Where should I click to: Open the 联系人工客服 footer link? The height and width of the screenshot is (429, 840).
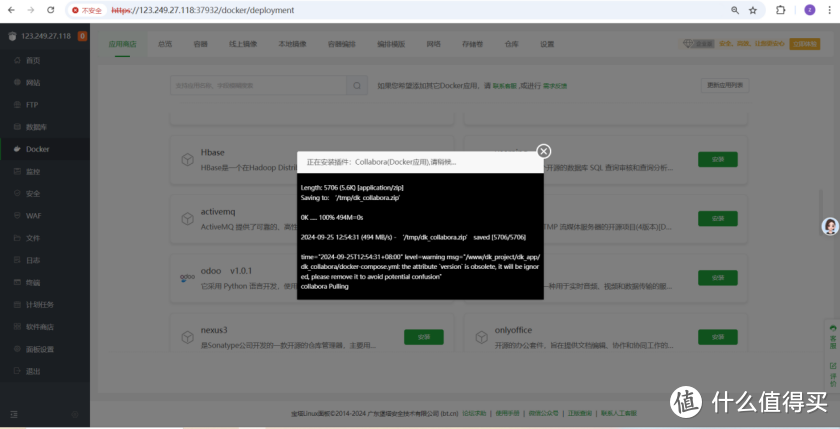[x=619, y=413]
